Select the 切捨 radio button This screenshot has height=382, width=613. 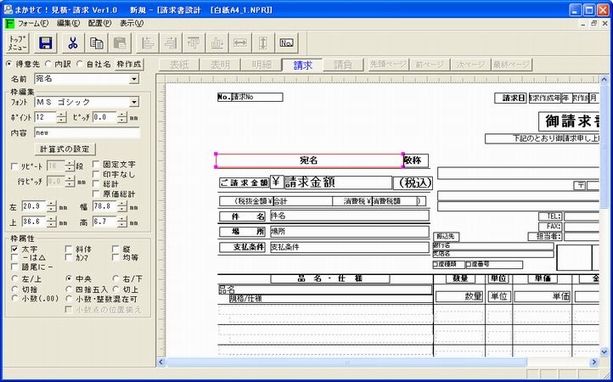[x=15, y=290]
